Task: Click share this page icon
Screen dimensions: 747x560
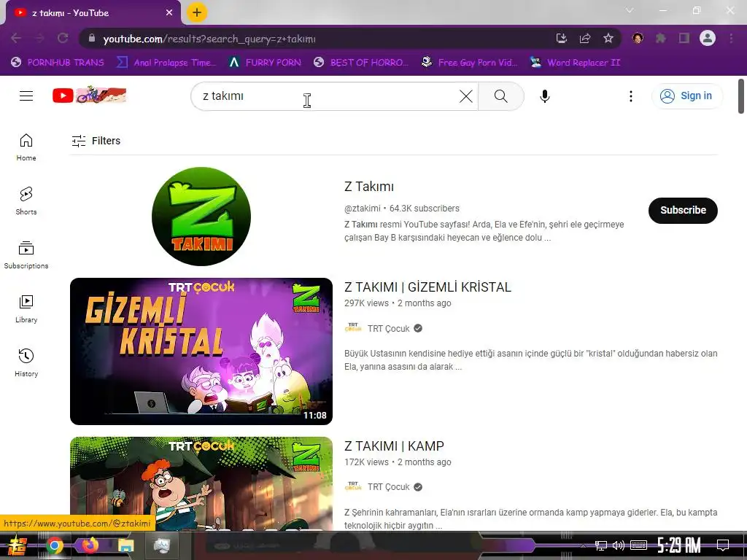Action: 585,38
